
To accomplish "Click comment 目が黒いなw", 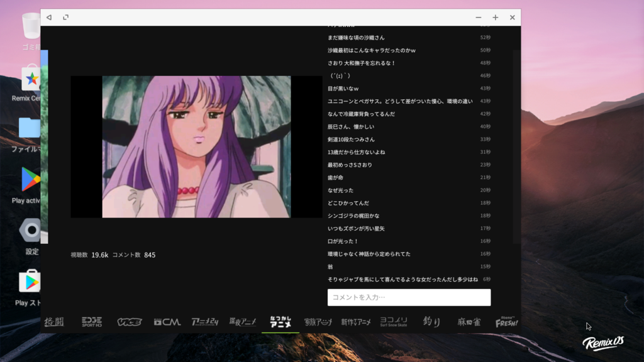I will (x=343, y=88).
